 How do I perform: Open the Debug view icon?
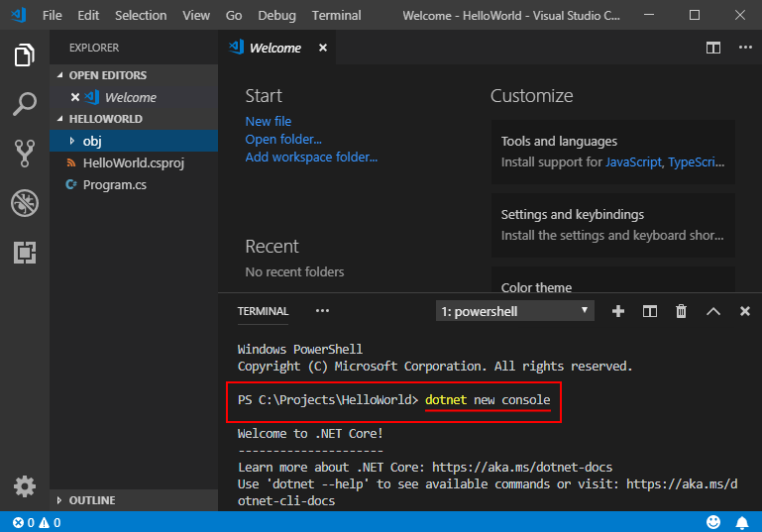point(25,203)
